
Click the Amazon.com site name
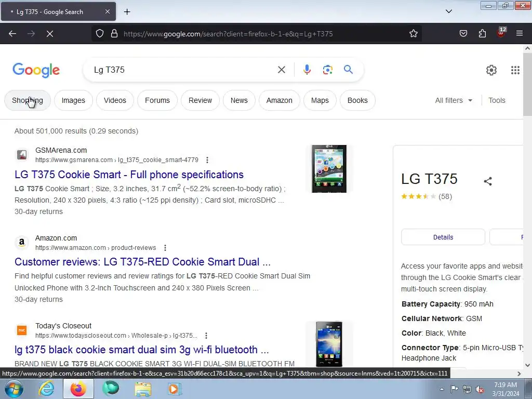click(56, 238)
